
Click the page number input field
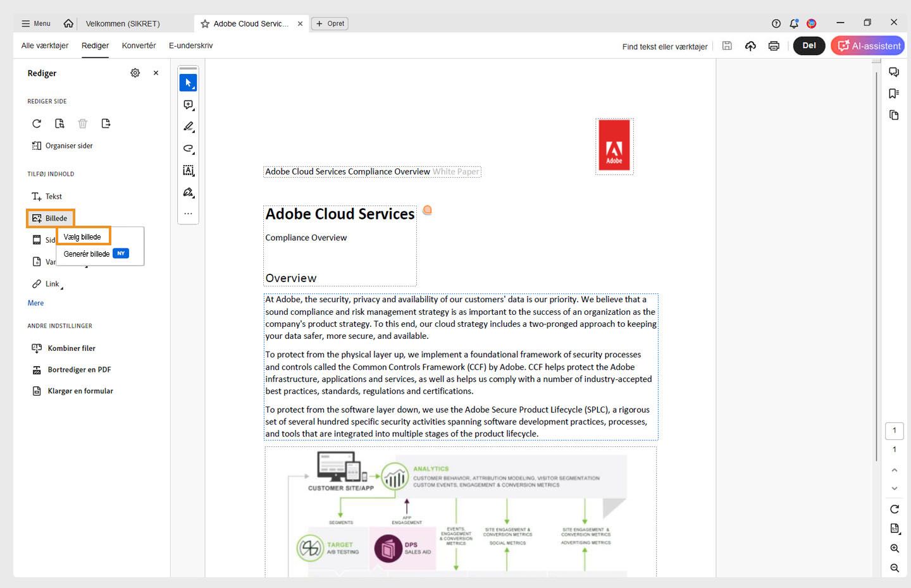[x=894, y=431]
